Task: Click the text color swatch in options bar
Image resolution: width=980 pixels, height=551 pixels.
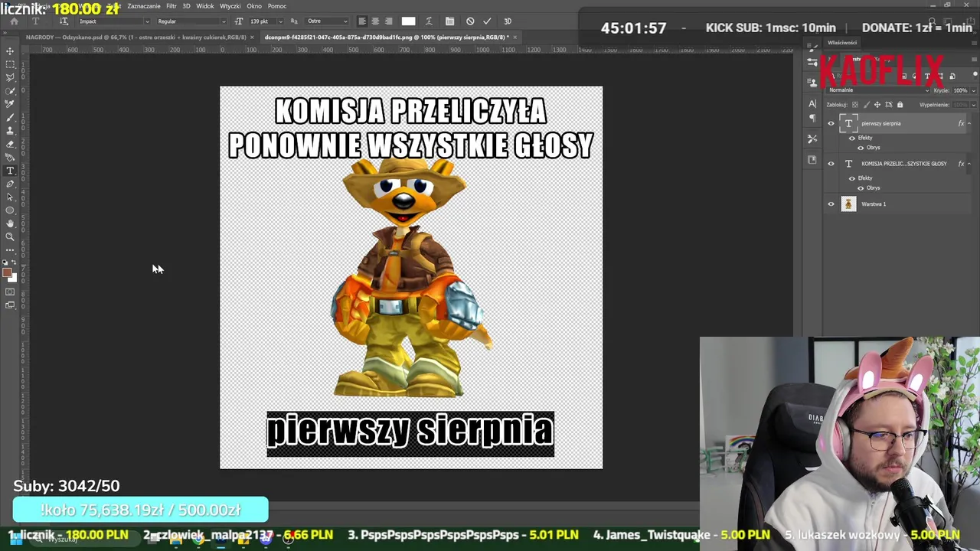Action: coord(409,21)
